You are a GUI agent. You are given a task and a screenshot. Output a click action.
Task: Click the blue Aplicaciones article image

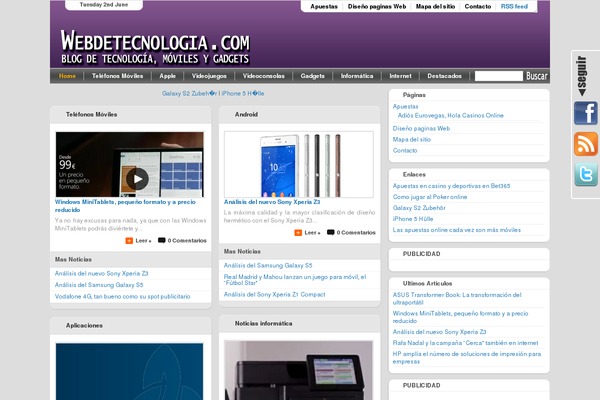[130, 371]
